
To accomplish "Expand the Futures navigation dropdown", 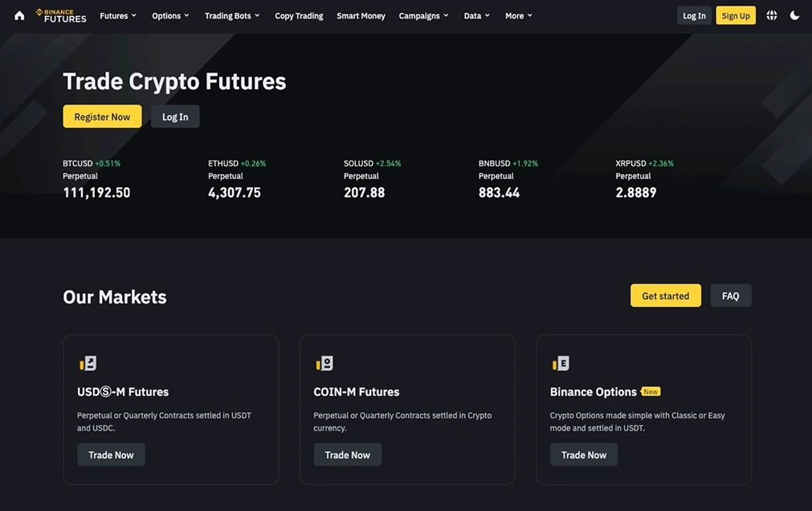I will (x=117, y=14).
